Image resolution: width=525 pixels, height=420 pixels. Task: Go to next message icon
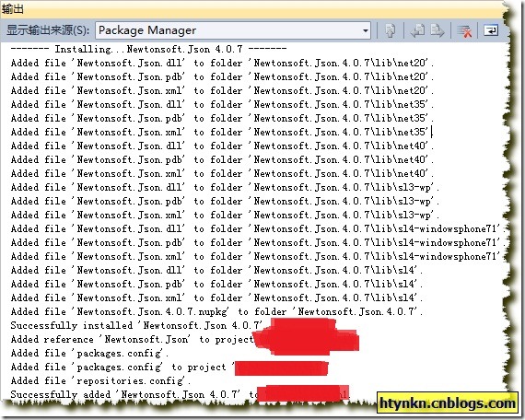(437, 30)
